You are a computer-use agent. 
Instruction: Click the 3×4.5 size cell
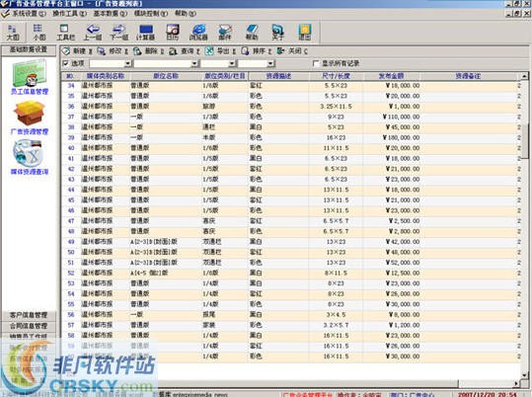336,314
